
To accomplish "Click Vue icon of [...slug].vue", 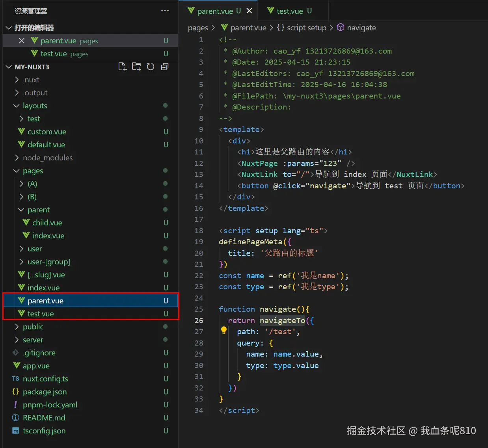I will coord(22,274).
